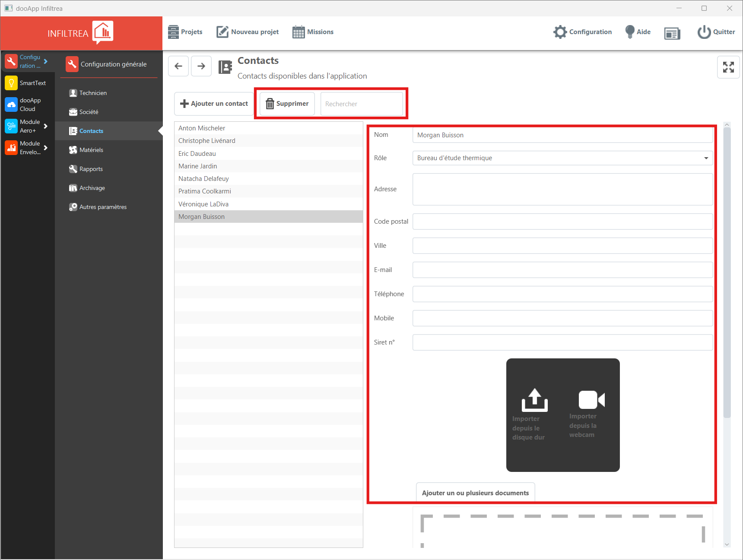Import photo from webcam icon
Image resolution: width=743 pixels, height=560 pixels.
point(591,400)
